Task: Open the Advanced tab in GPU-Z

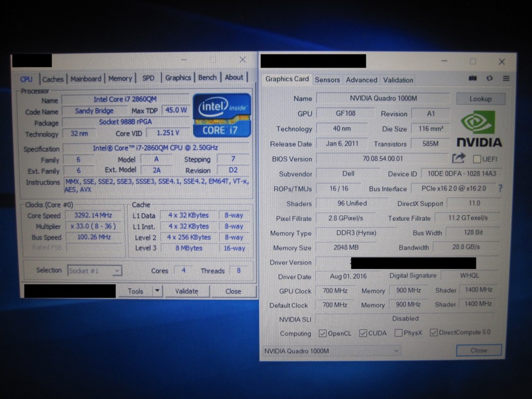Action: coord(362,79)
